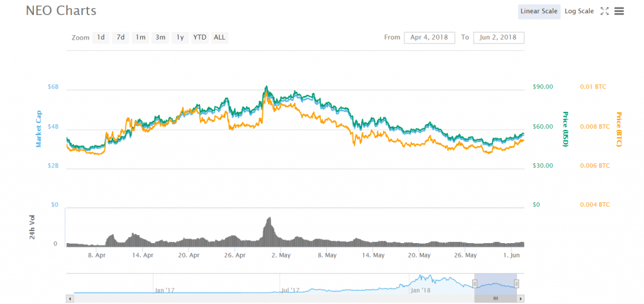
Task: Click the 2. May date label
Action: tap(280, 255)
